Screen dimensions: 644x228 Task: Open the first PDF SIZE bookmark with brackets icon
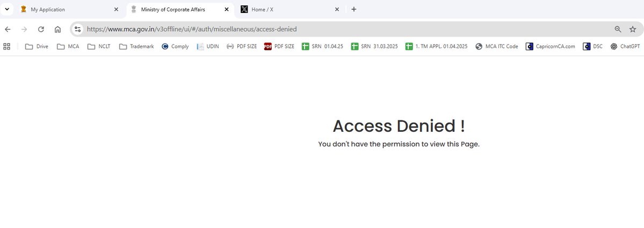point(242,46)
